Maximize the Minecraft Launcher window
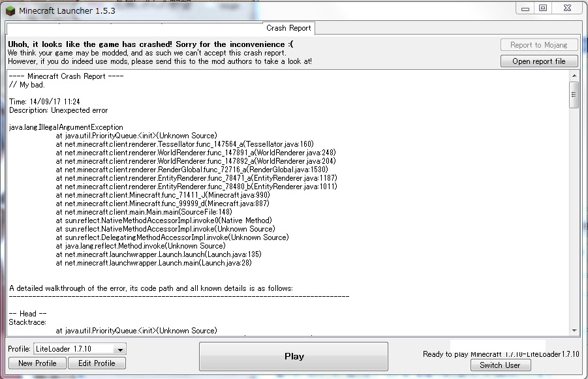The image size is (588, 379). point(542,8)
